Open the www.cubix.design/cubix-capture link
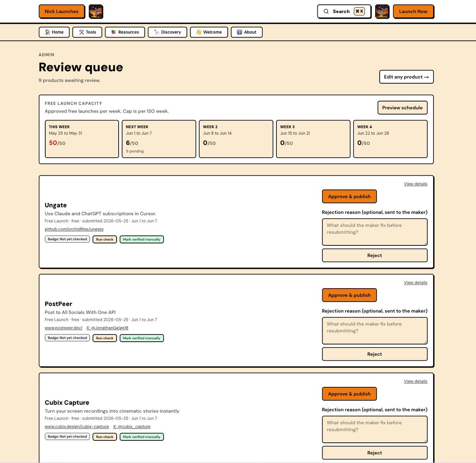 click(77, 427)
